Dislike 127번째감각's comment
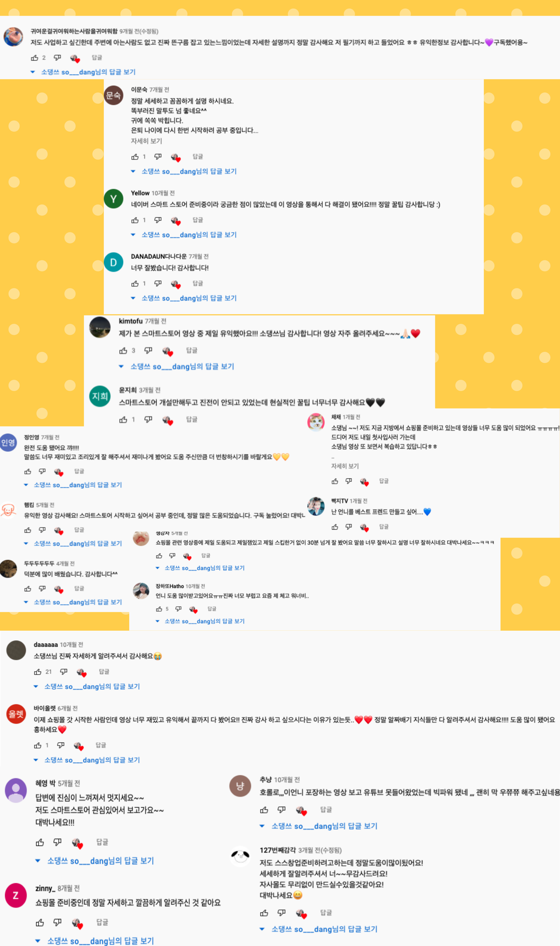 [x=281, y=913]
